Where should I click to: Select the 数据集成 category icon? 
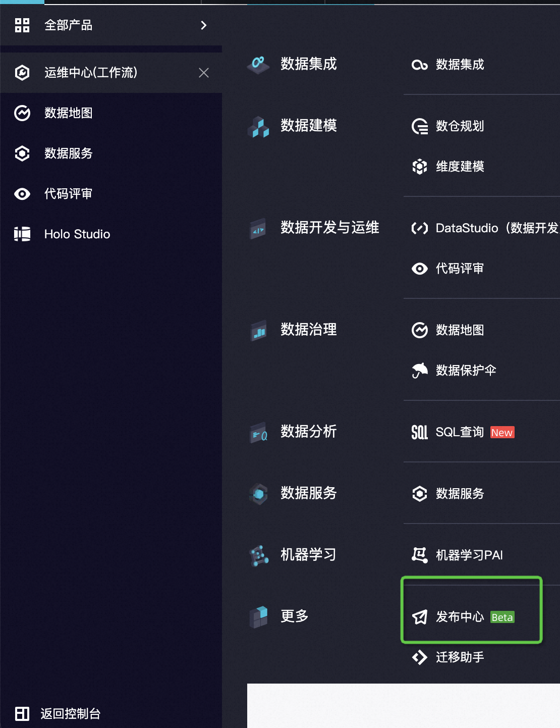258,64
